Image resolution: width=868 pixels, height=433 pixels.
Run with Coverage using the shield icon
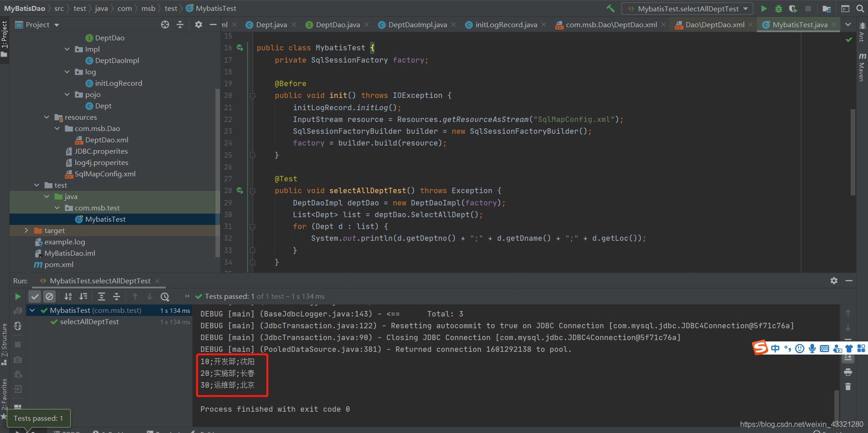(x=793, y=9)
